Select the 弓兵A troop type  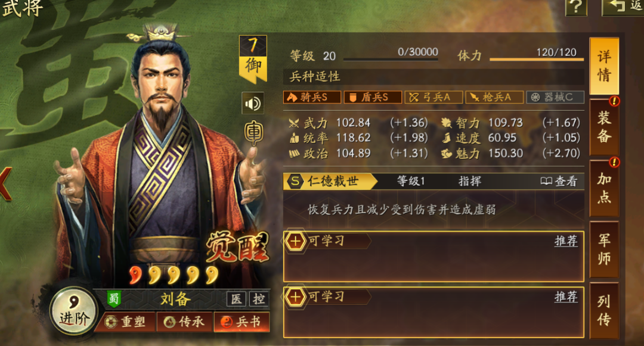coord(434,97)
